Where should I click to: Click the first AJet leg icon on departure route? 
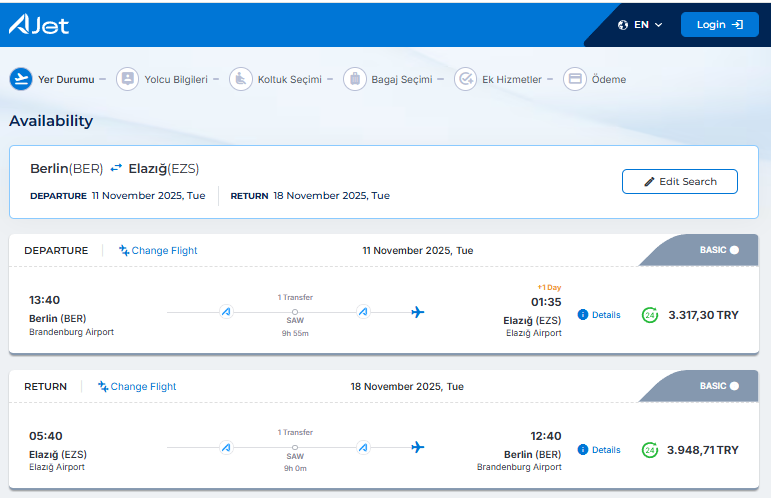pos(226,312)
